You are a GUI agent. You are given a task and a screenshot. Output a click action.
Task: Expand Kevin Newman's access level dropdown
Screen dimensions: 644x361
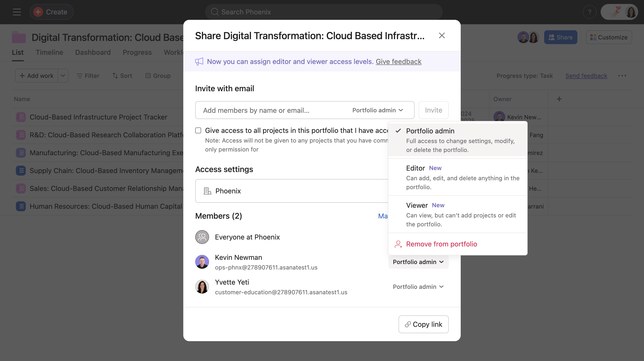pyautogui.click(x=418, y=262)
